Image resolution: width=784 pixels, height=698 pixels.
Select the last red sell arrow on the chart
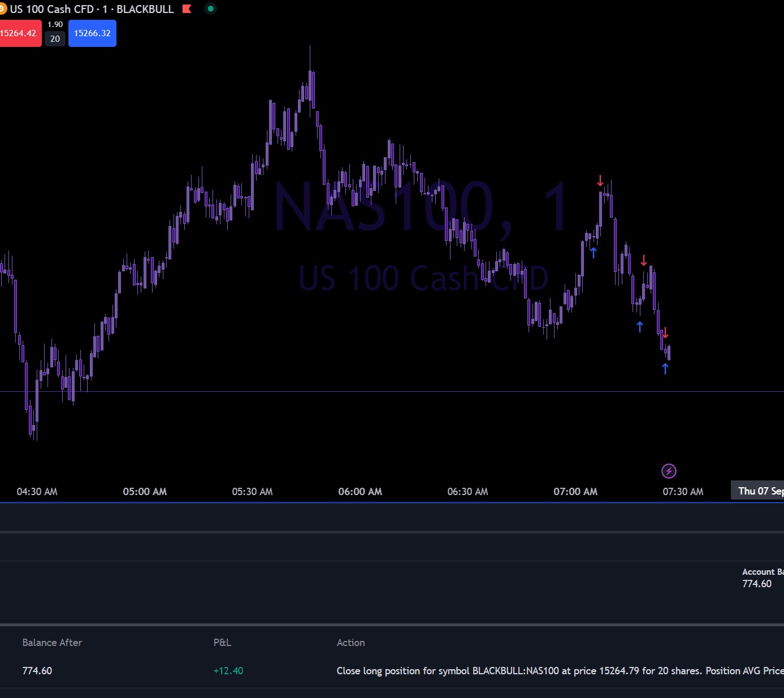[x=665, y=332]
